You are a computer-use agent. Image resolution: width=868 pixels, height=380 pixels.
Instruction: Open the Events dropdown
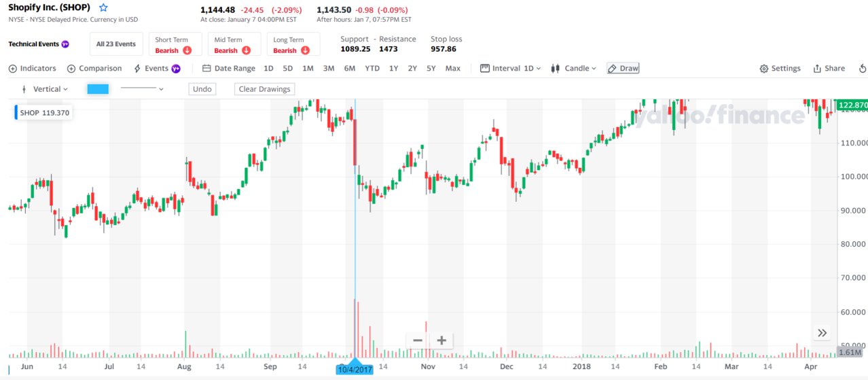point(157,69)
